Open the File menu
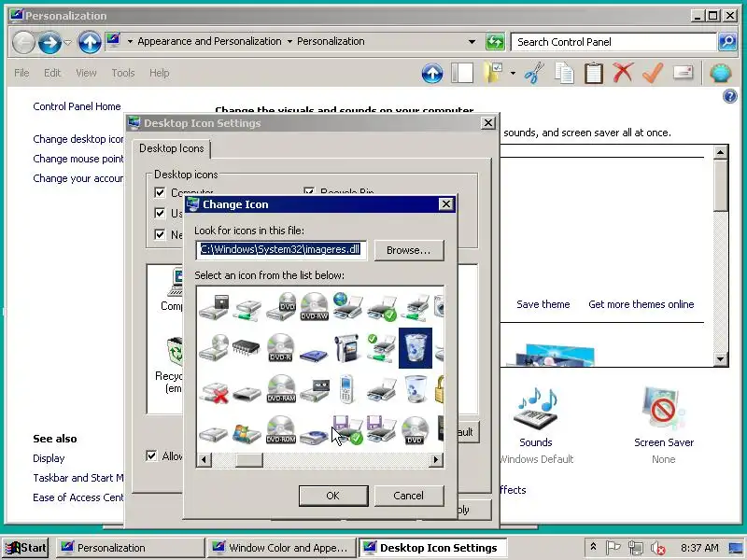The width and height of the screenshot is (747, 560). [21, 73]
